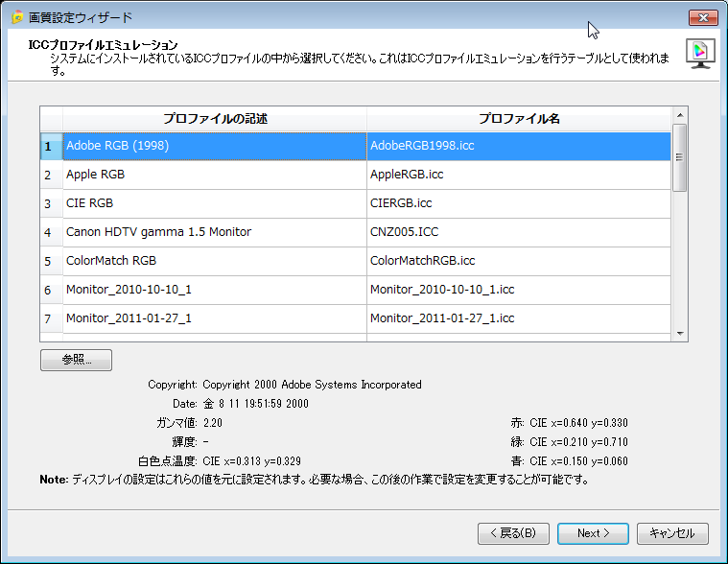Select Monitor_2011-01-27_1 profile row
Image resolution: width=728 pixels, height=564 pixels.
coord(215,317)
